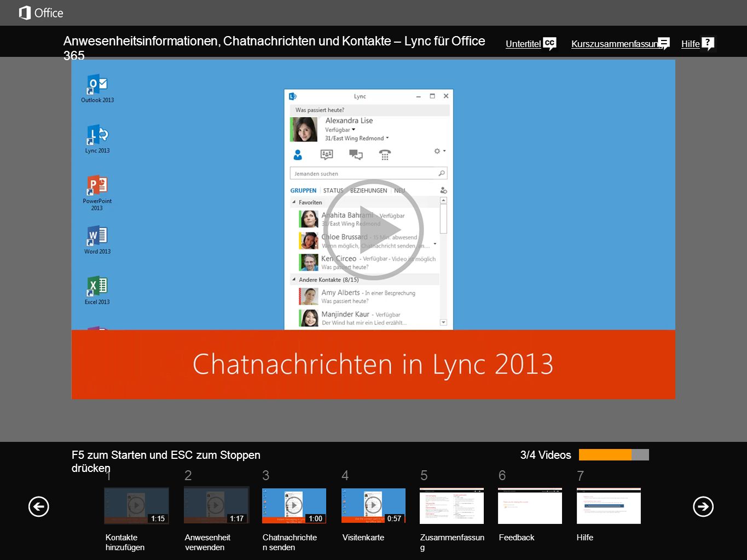Image resolution: width=747 pixels, height=560 pixels.
Task: Click the CC subtitles icon
Action: pyautogui.click(x=550, y=43)
